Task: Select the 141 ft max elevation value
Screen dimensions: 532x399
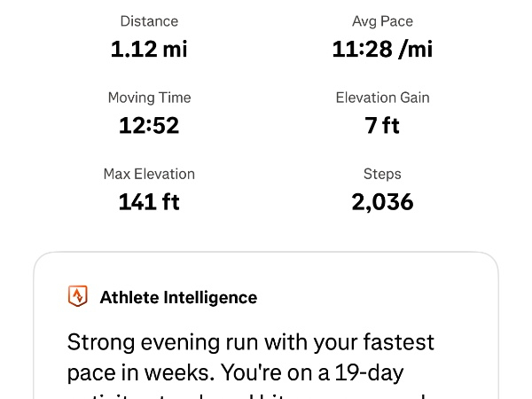Action: click(x=149, y=201)
